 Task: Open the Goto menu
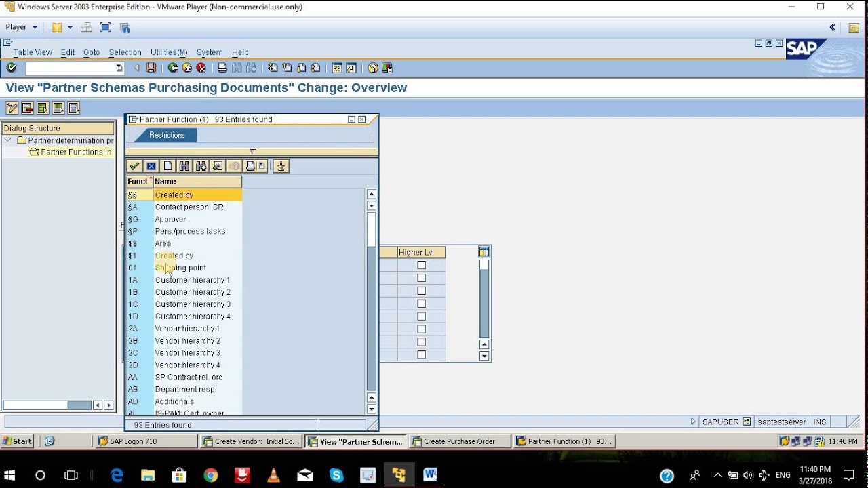[x=92, y=52]
